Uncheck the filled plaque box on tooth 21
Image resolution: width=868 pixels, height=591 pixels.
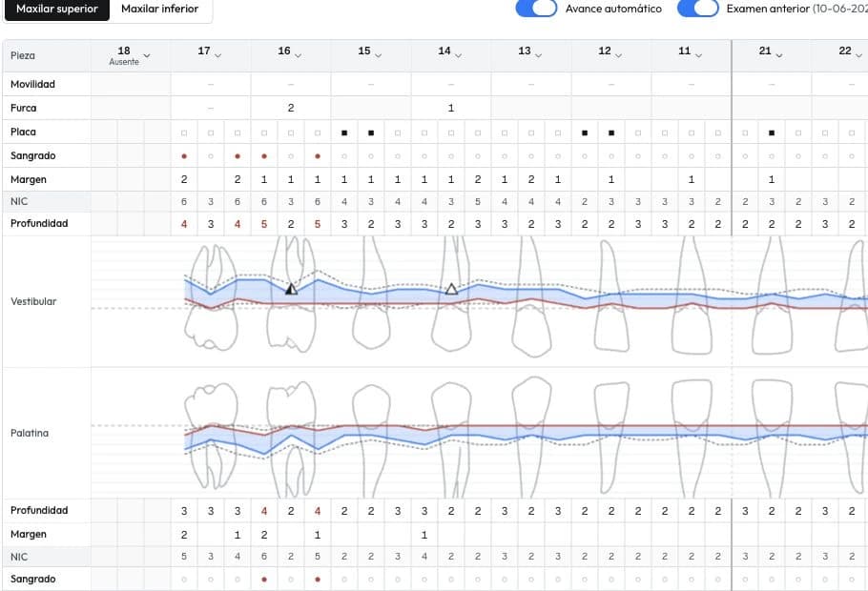(772, 132)
